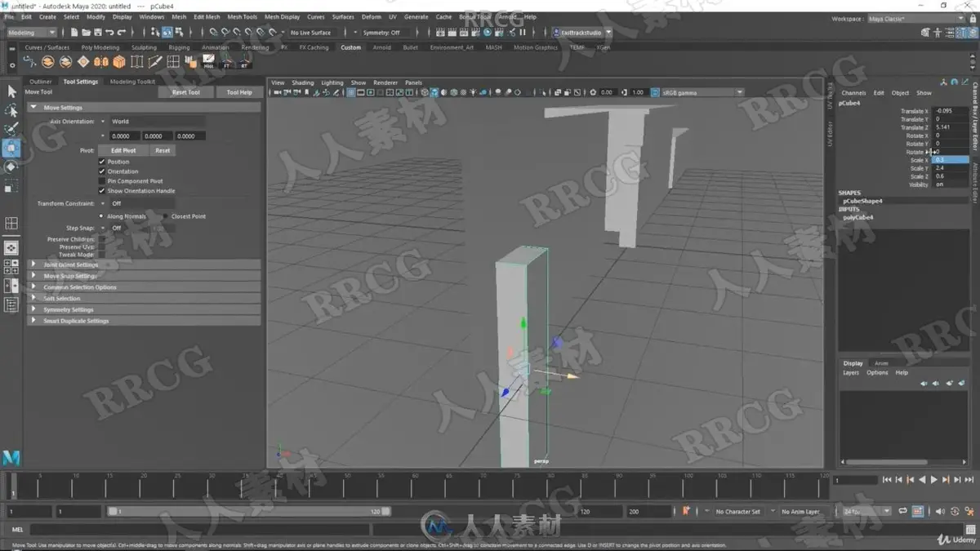Image resolution: width=980 pixels, height=551 pixels.
Task: Expand the Symmetry Settings section
Action: [x=144, y=310]
